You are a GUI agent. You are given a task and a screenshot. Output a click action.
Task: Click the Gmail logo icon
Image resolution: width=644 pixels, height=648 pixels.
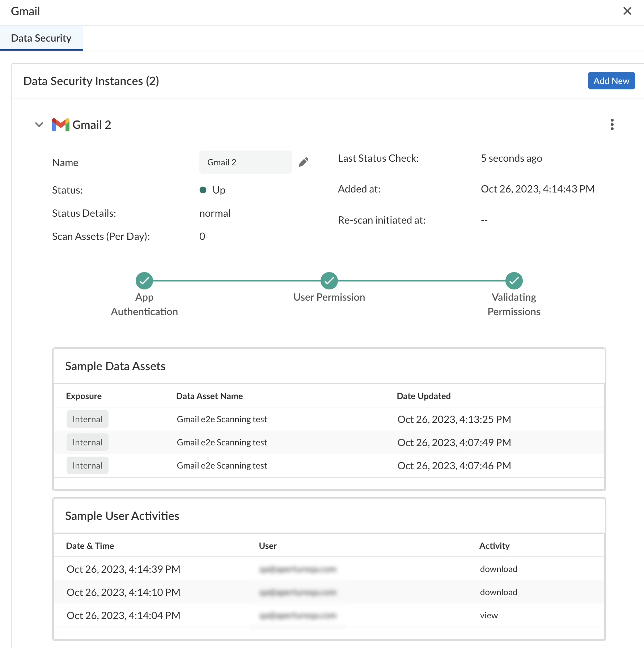click(x=60, y=125)
